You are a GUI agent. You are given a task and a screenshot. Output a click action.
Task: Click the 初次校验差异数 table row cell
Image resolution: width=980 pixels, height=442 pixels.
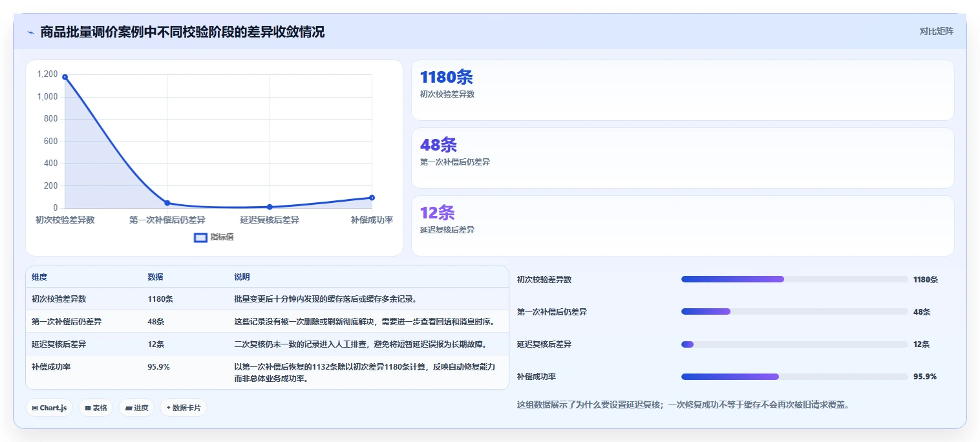(59, 299)
